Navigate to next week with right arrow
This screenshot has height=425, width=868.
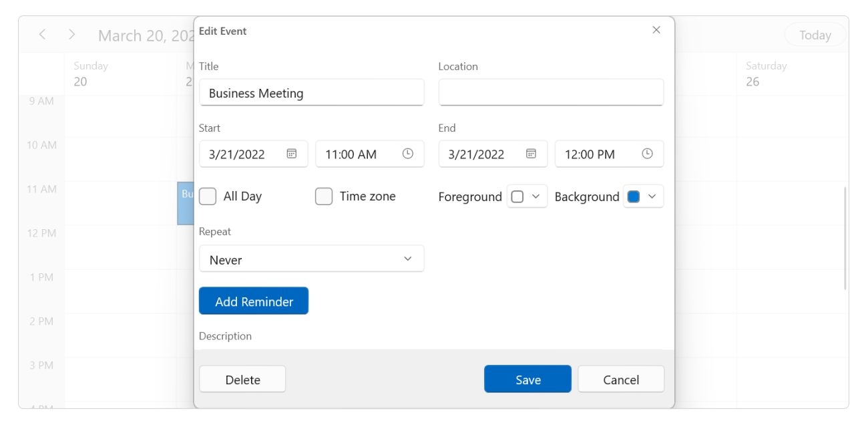click(x=71, y=34)
